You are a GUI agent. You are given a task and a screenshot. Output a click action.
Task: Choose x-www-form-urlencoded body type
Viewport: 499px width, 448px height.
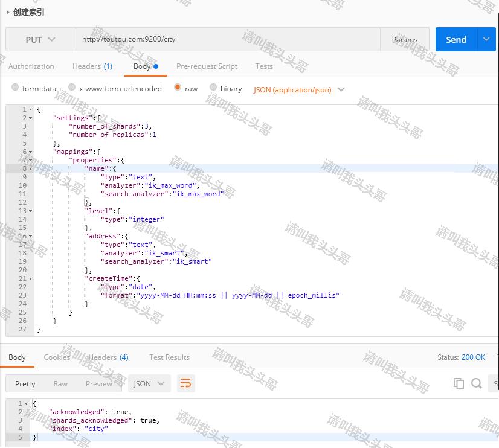72,87
